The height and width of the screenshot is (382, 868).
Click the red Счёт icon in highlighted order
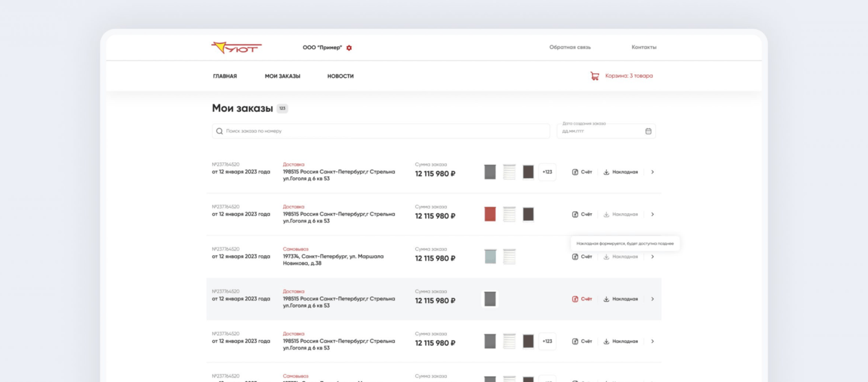[x=575, y=299]
